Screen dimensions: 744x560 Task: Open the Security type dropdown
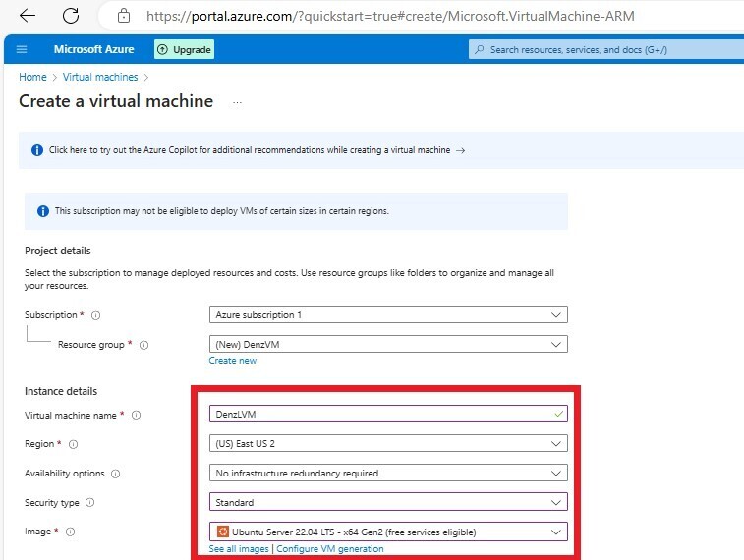point(388,502)
